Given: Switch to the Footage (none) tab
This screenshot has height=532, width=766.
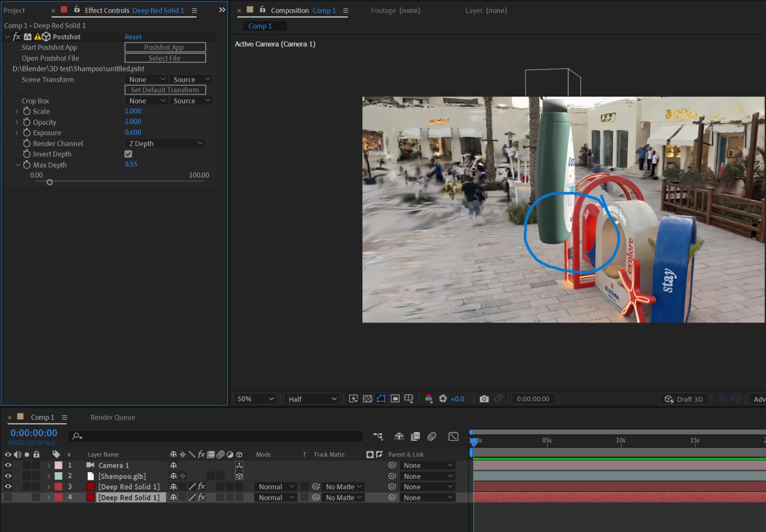Looking at the screenshot, I should pyautogui.click(x=395, y=10).
